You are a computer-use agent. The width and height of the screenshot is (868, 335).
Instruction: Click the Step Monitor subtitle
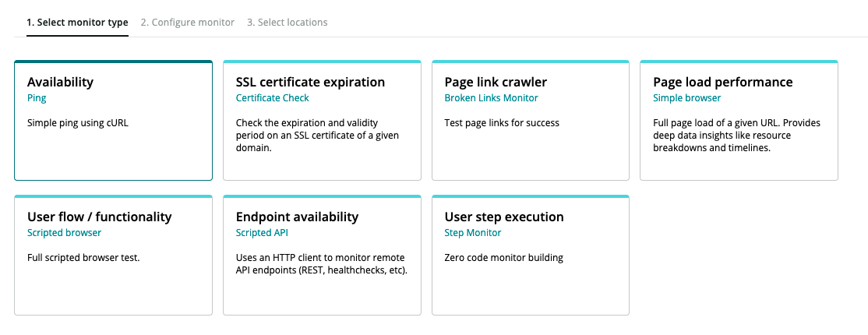point(473,233)
